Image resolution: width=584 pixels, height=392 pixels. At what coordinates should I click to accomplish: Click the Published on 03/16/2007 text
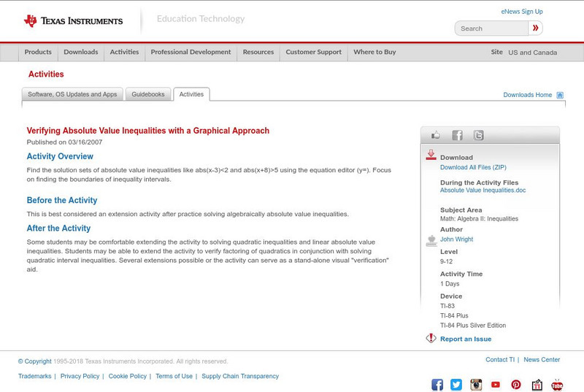[x=64, y=142]
